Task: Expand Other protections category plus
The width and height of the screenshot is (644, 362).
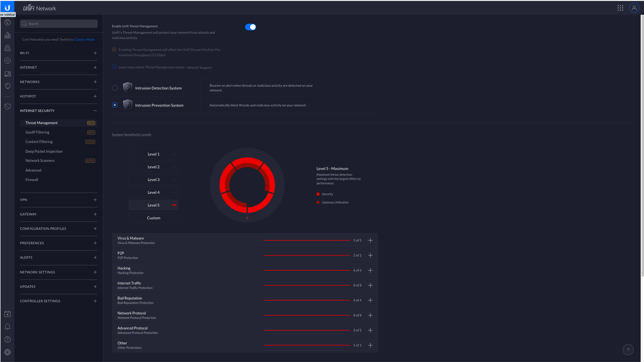Action: 370,345
